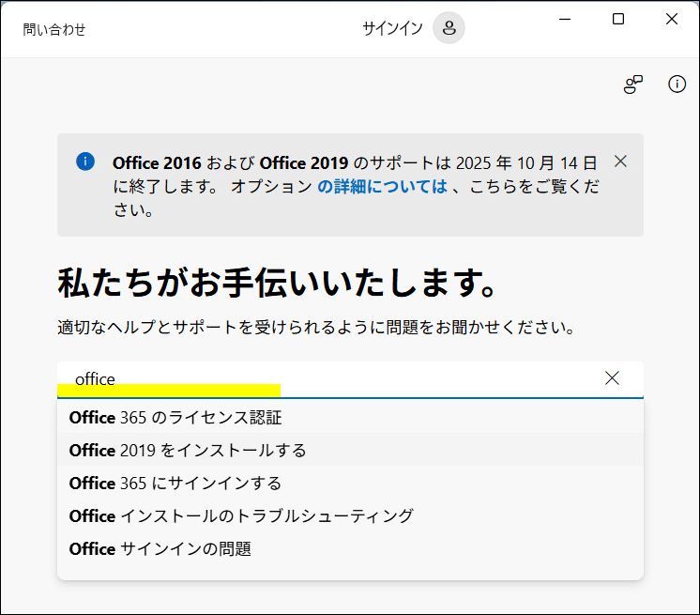
Task: Close the 問い合わせ window
Action: click(672, 19)
